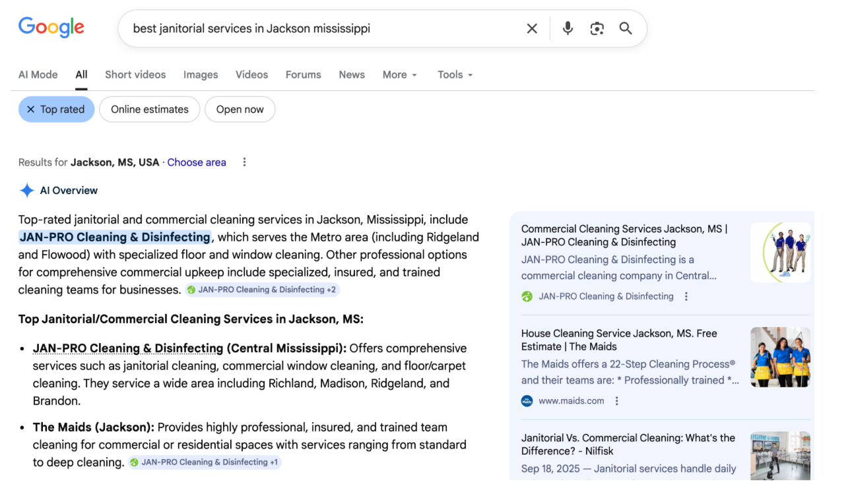Open the JAN-PRO Cleaning & Disinfecting +1 source chip
The height and width of the screenshot is (504, 850).
click(x=205, y=462)
